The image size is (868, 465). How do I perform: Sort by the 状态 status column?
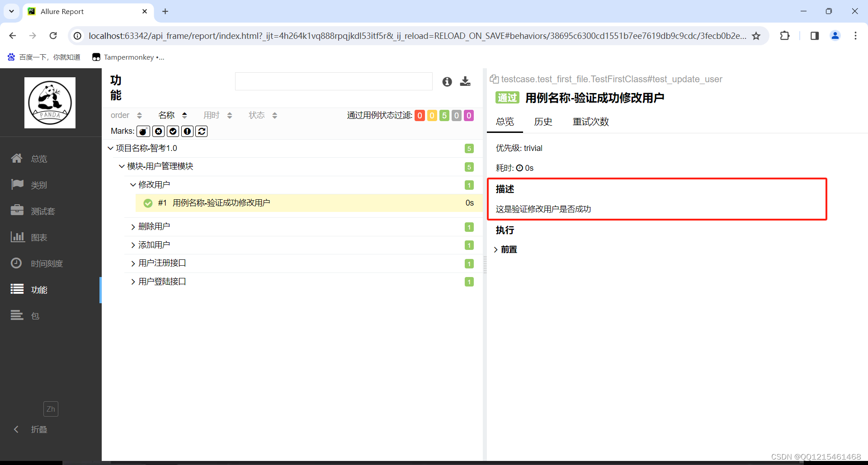[x=263, y=115]
